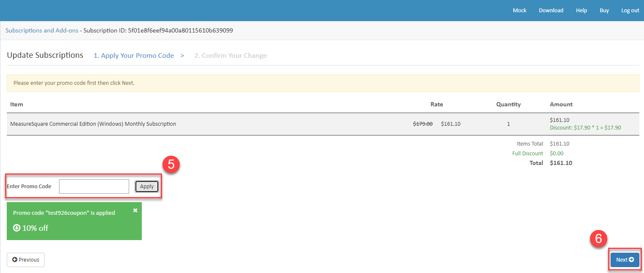
Task: Click the MeasureSquare Commercial Edition item row
Action: point(323,124)
